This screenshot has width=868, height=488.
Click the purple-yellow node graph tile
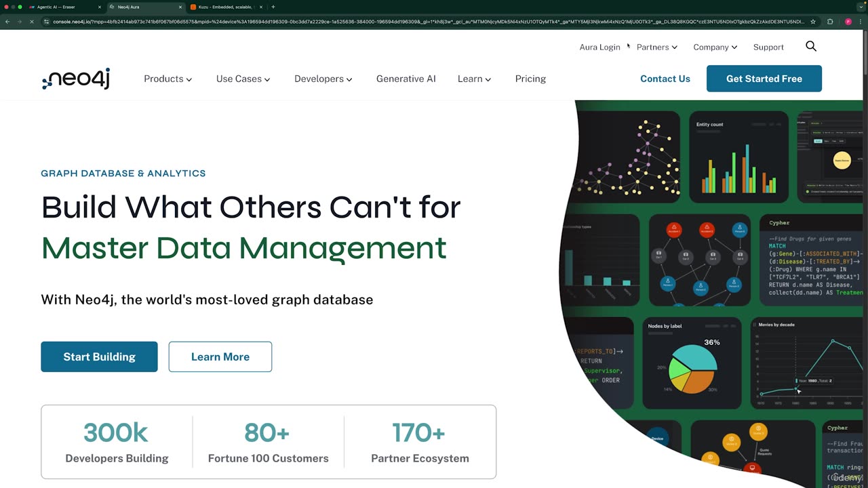pyautogui.click(x=627, y=157)
